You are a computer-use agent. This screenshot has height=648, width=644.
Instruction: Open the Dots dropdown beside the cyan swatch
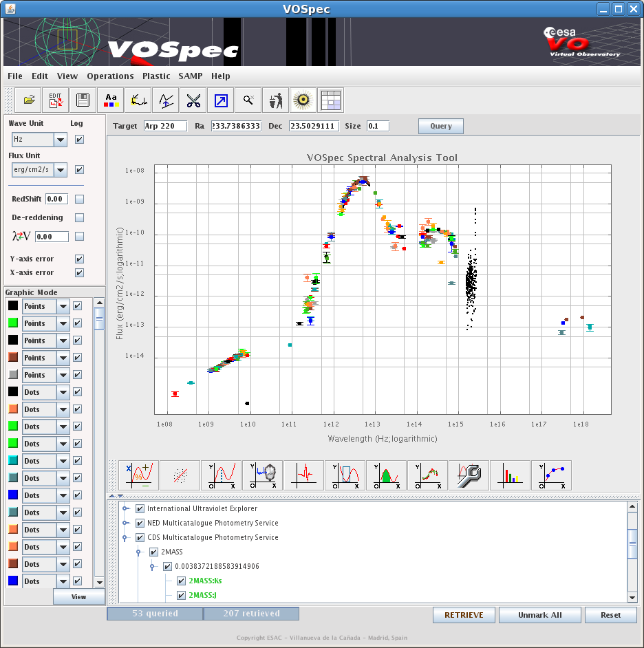pos(63,461)
